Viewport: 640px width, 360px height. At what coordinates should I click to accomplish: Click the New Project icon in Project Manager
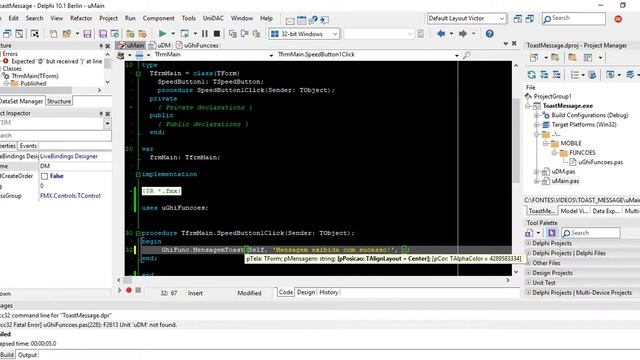click(x=534, y=58)
